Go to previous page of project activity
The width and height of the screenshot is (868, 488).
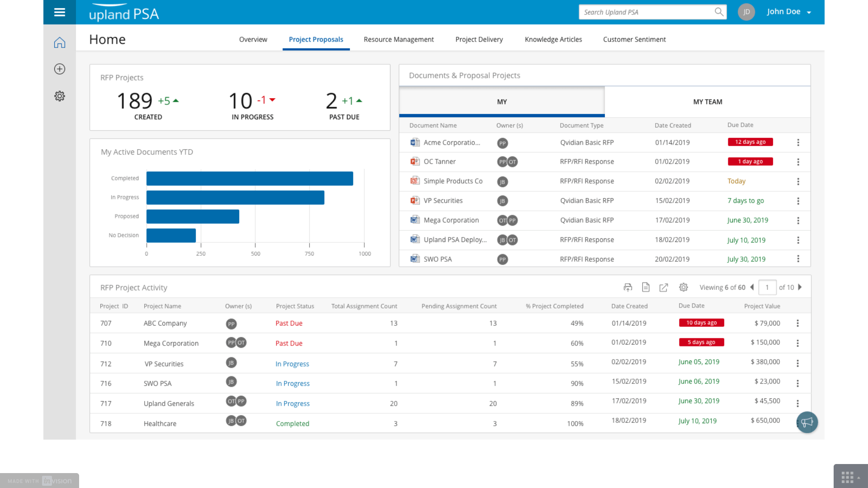pos(752,287)
